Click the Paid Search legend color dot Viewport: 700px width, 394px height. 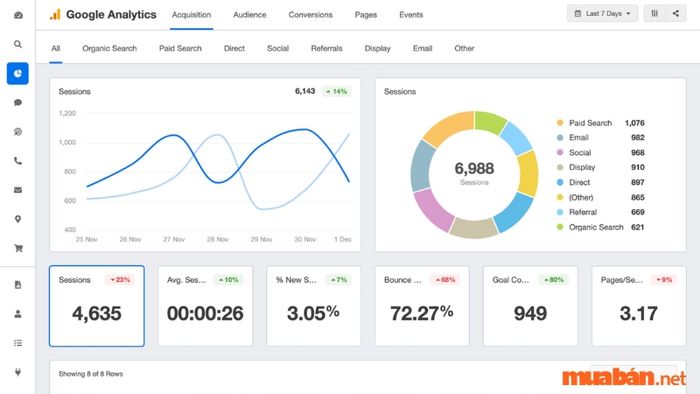(560, 123)
